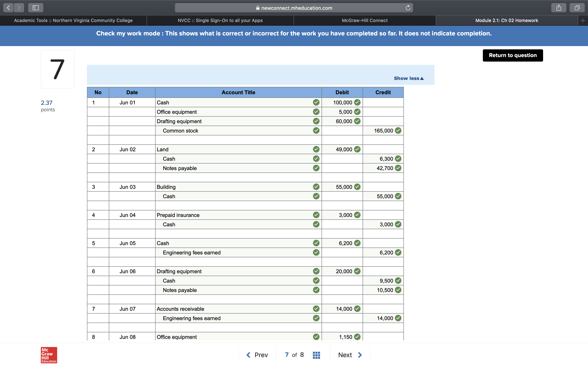The height and width of the screenshot is (367, 588).
Task: Collapse details via Show less control
Action: coord(409,78)
